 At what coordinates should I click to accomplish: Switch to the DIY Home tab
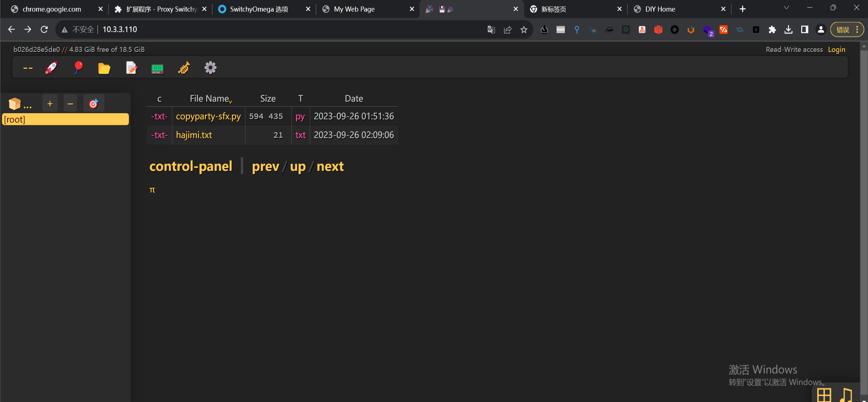(660, 9)
